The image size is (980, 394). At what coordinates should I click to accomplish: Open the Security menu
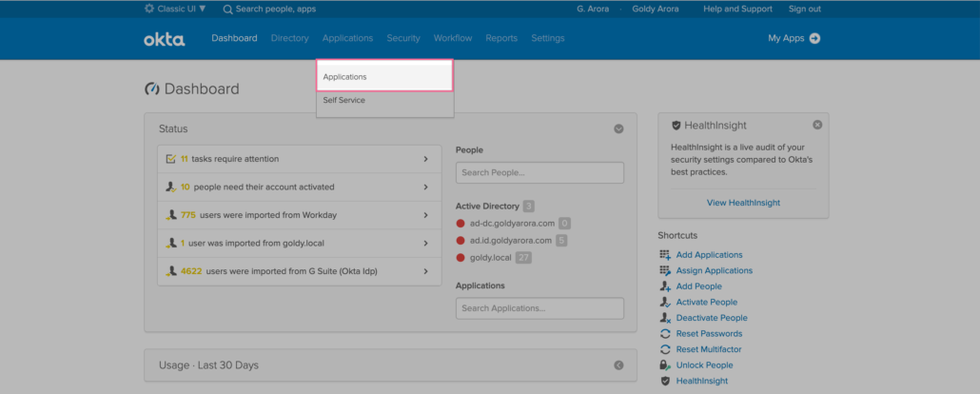pos(403,38)
